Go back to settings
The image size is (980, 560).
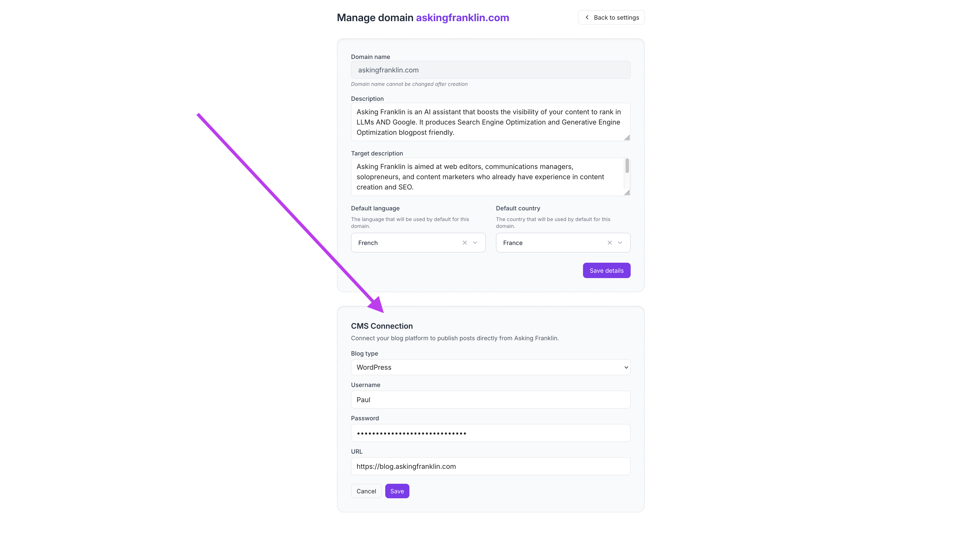[x=611, y=17]
